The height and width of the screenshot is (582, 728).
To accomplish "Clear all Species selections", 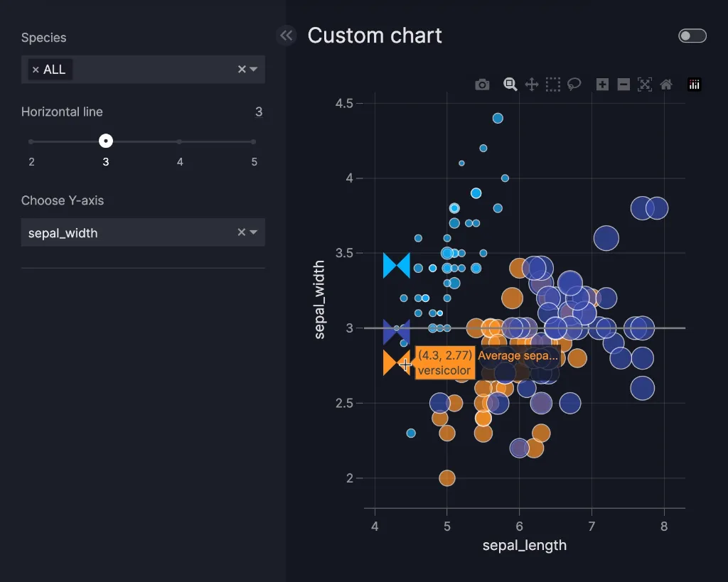I will click(241, 70).
